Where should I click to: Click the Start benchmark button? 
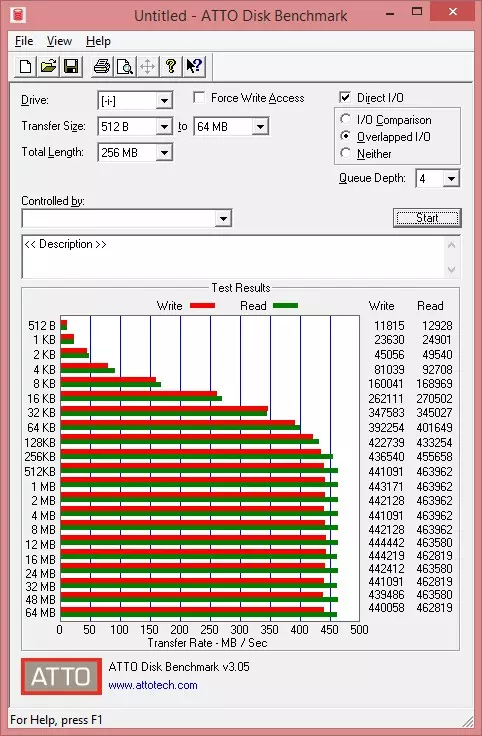427,218
